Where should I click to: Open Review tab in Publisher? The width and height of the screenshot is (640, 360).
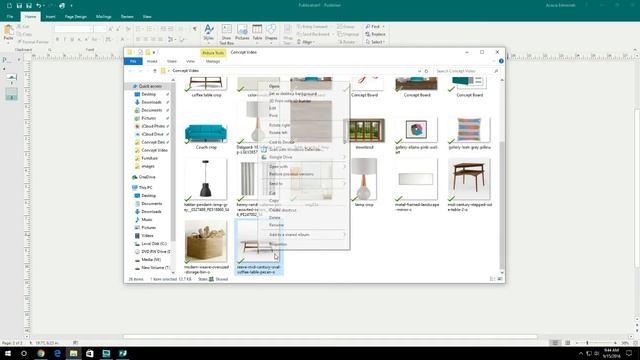point(127,17)
